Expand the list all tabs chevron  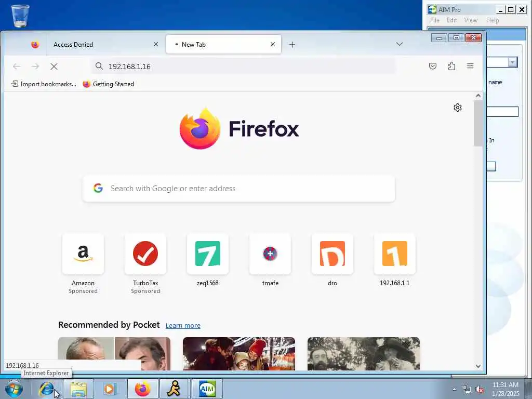point(400,44)
